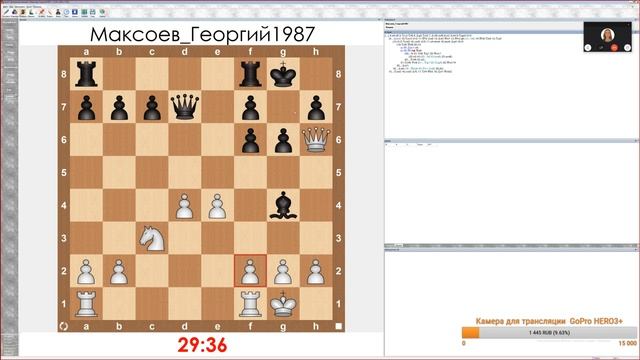
Task: Click the black pawn toolbar icon
Action: tap(58, 12)
